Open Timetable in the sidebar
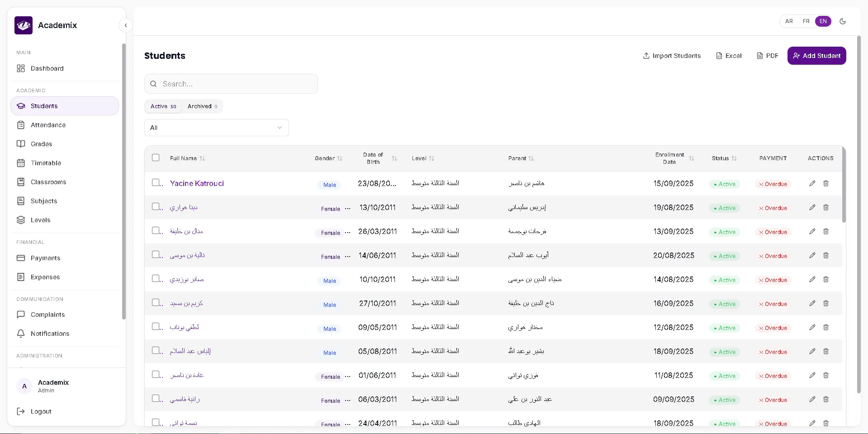868x434 pixels. pyautogui.click(x=65, y=163)
